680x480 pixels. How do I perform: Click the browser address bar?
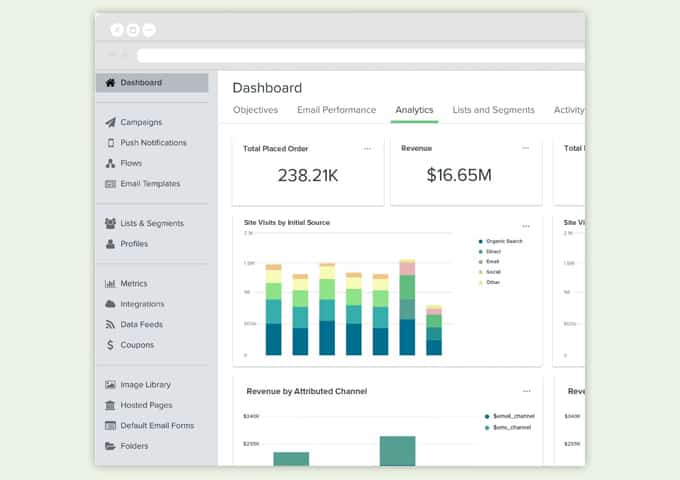(361, 55)
